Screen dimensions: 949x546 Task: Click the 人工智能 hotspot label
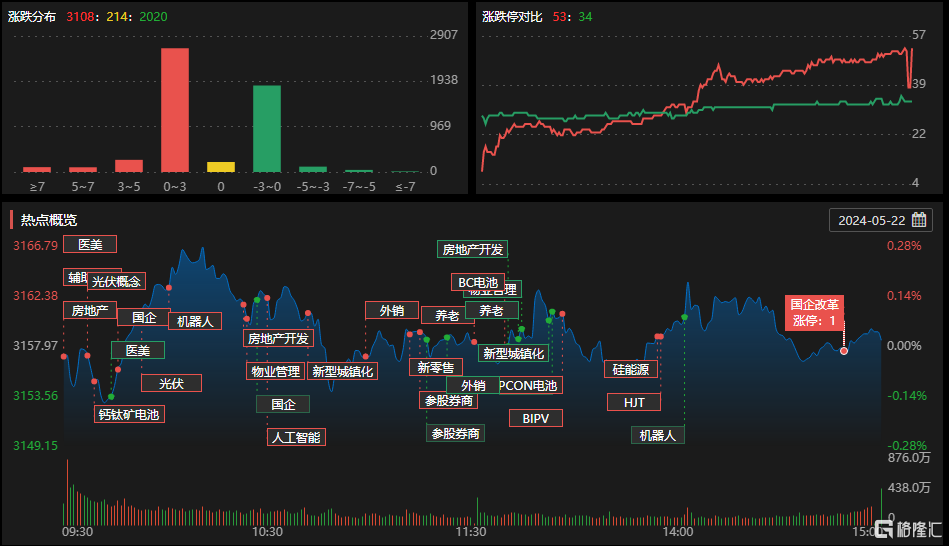pyautogui.click(x=297, y=437)
